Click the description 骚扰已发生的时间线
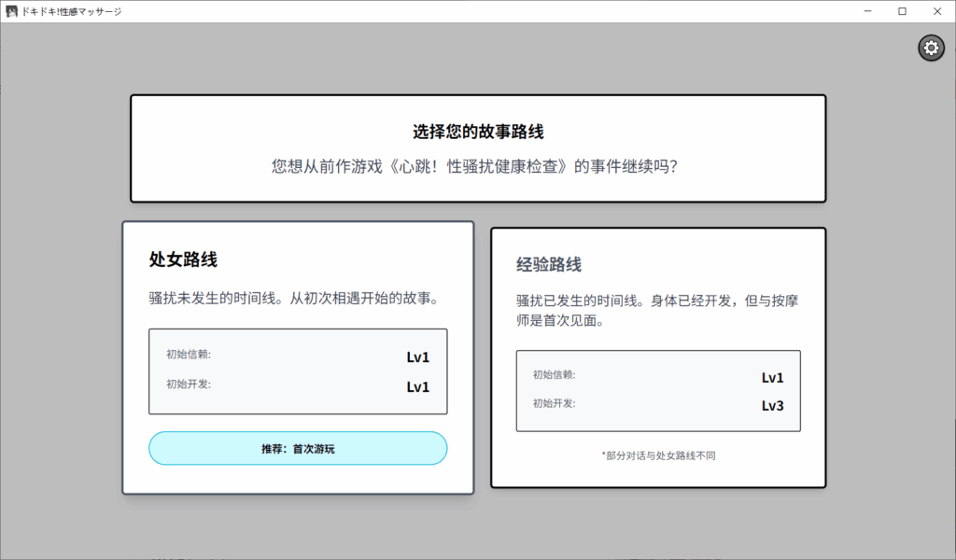The height and width of the screenshot is (560, 956). [x=657, y=310]
